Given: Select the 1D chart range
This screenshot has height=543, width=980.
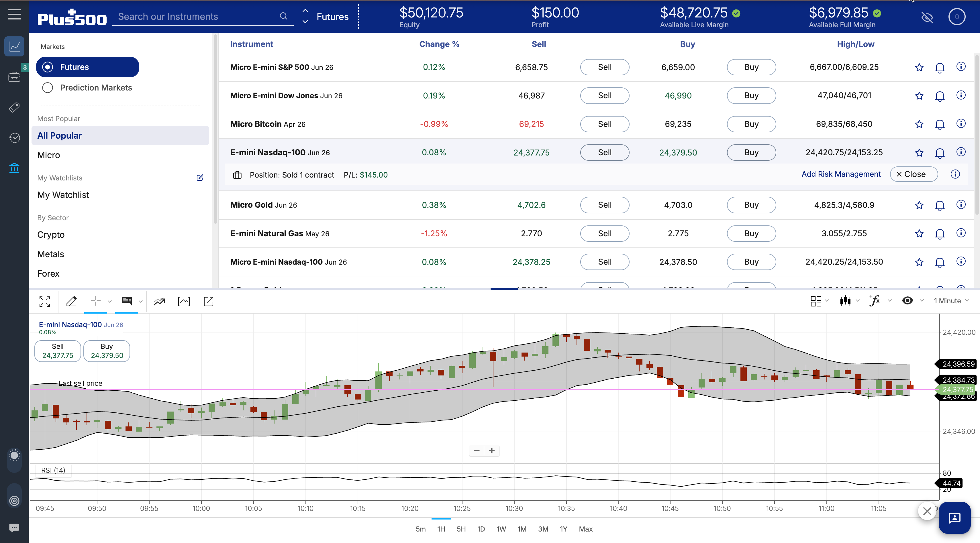Looking at the screenshot, I should tap(481, 529).
